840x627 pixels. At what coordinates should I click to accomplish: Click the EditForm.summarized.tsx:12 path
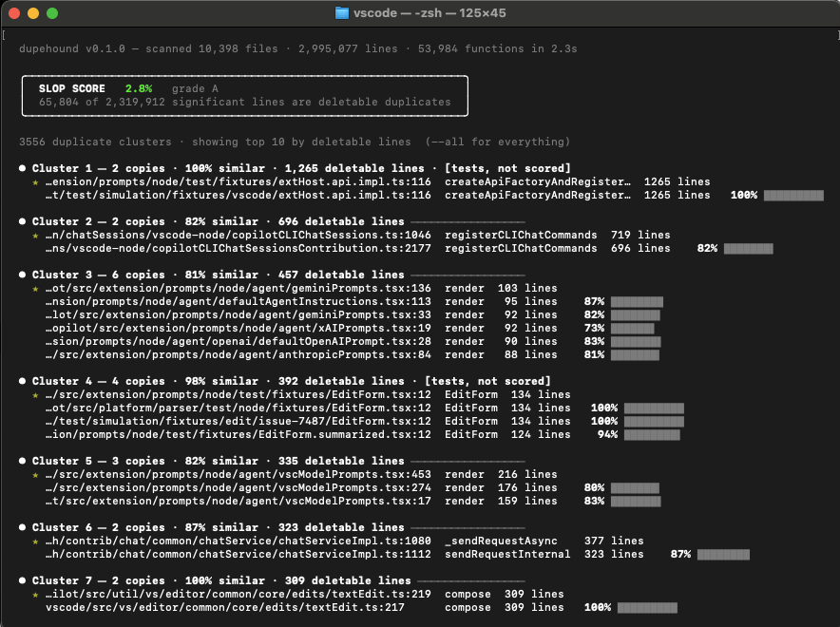[x=239, y=435]
